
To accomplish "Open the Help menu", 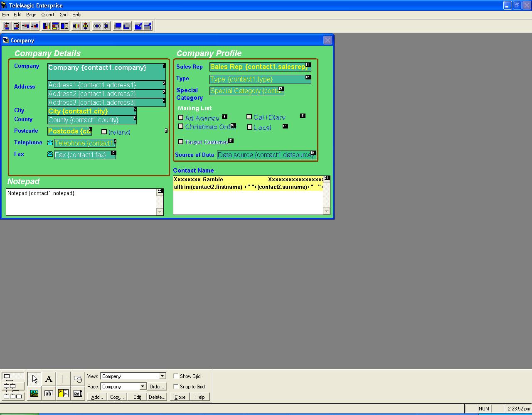I will coord(77,15).
